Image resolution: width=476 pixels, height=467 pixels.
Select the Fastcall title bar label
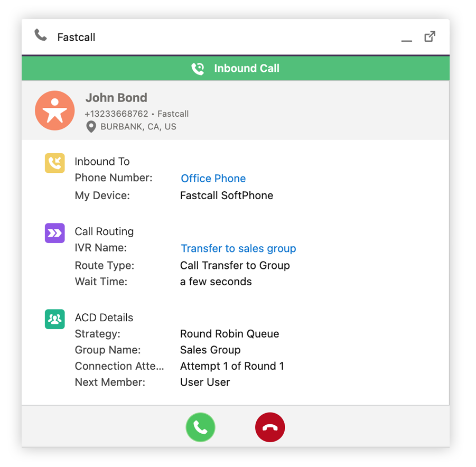coord(76,37)
